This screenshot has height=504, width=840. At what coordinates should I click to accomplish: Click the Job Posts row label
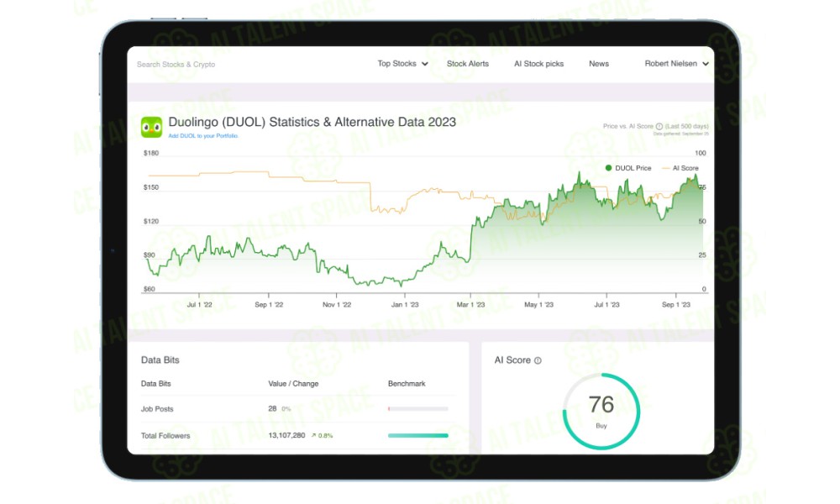tap(157, 409)
